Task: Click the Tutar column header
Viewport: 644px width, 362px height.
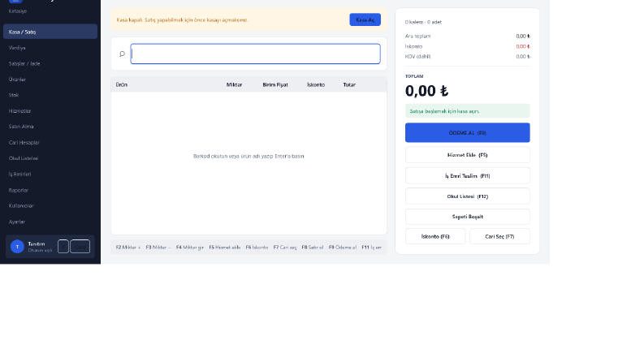Action: tap(349, 84)
